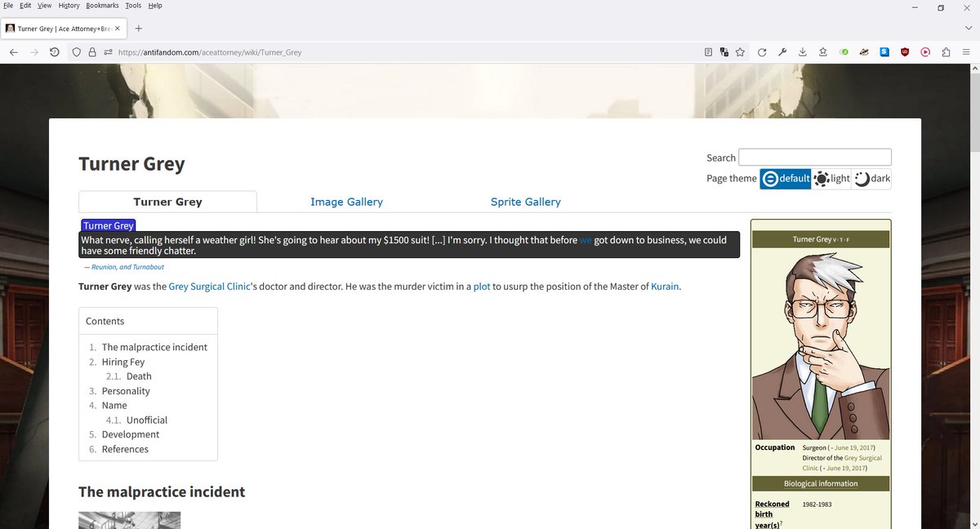Switch to the Sprite Gallery tab
Viewport: 980px width, 529px height.
click(525, 202)
